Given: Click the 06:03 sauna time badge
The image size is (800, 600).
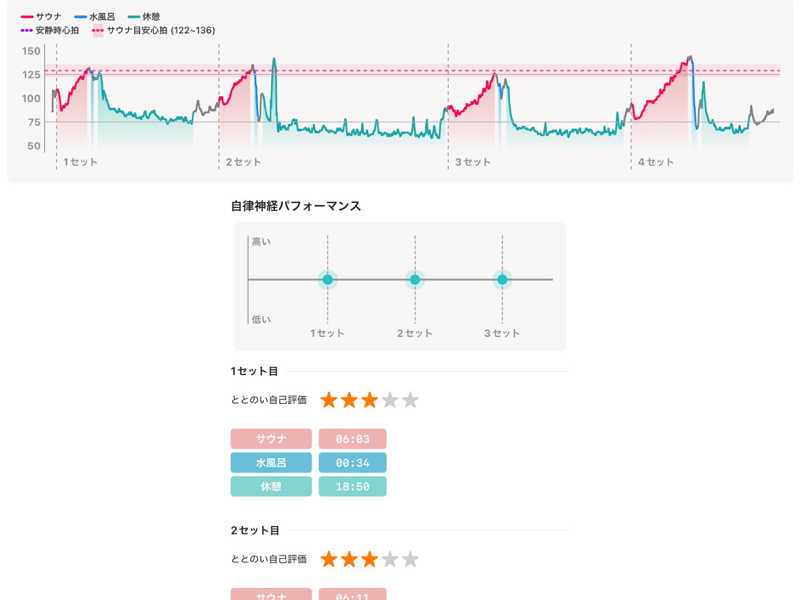Looking at the screenshot, I should coord(352,439).
